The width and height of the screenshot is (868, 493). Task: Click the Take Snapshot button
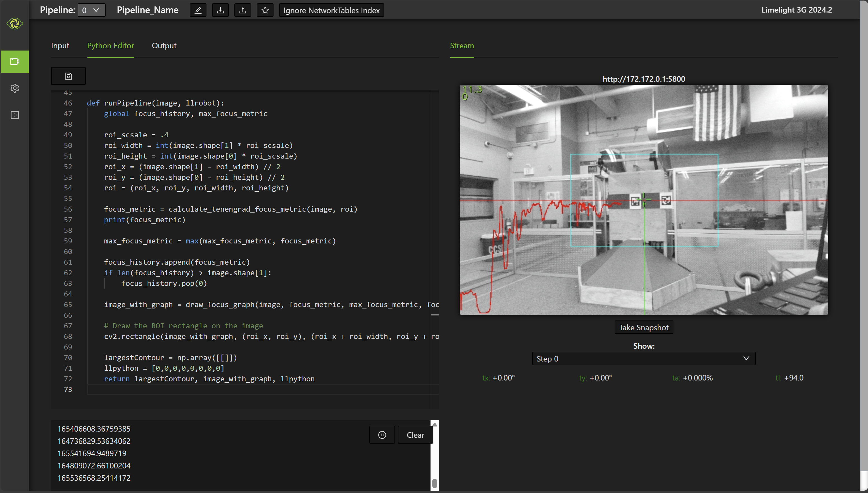[644, 327]
